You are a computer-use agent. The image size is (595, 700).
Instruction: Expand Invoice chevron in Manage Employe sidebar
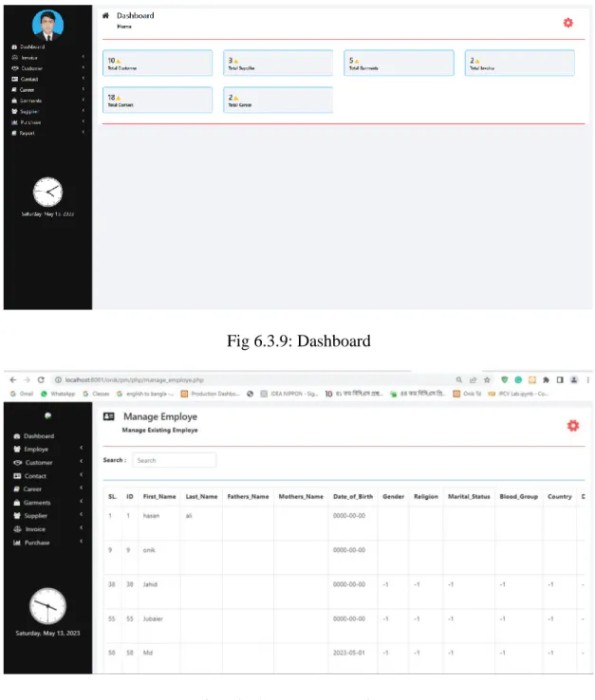[x=82, y=527]
